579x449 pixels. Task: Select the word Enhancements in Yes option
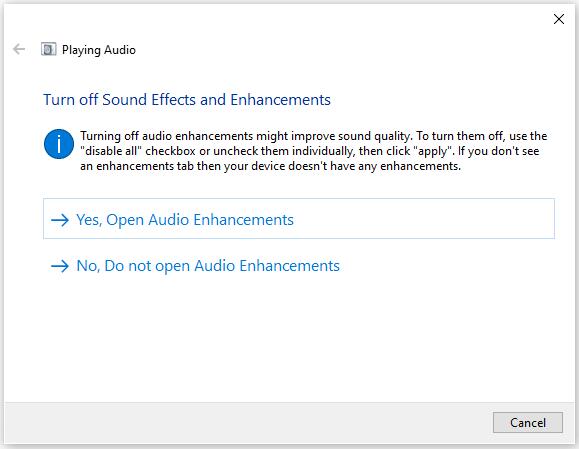(244, 220)
